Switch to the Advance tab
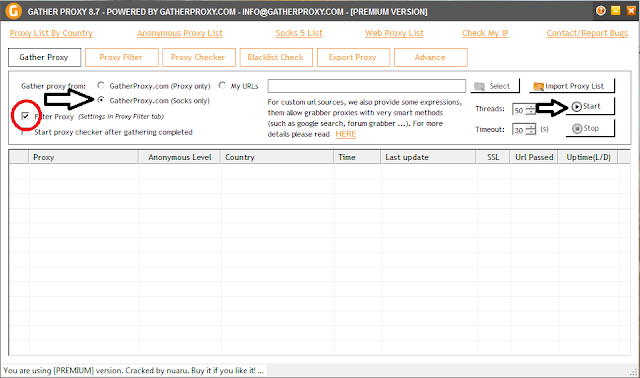This screenshot has height=378, width=640. coord(430,57)
